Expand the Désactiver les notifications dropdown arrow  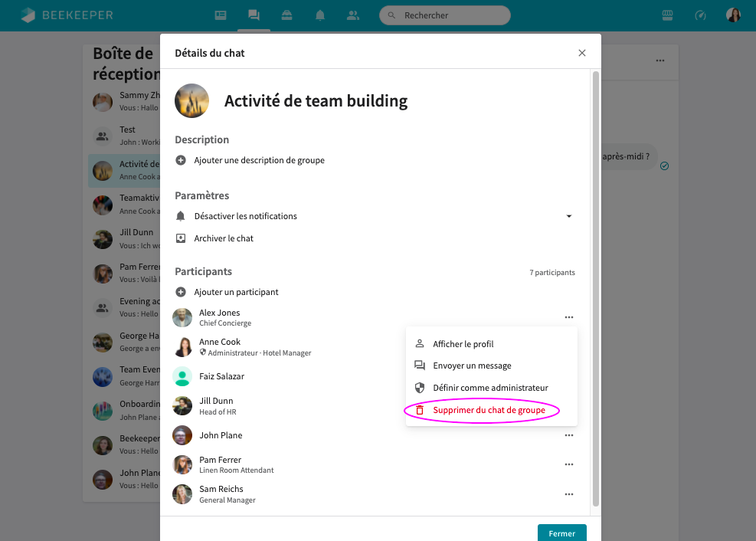(568, 216)
